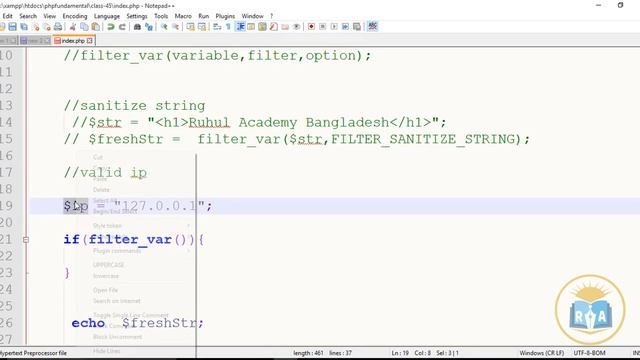Click the Zoom Out toolbar icon
The width and height of the screenshot is (640, 360).
coord(175,27)
